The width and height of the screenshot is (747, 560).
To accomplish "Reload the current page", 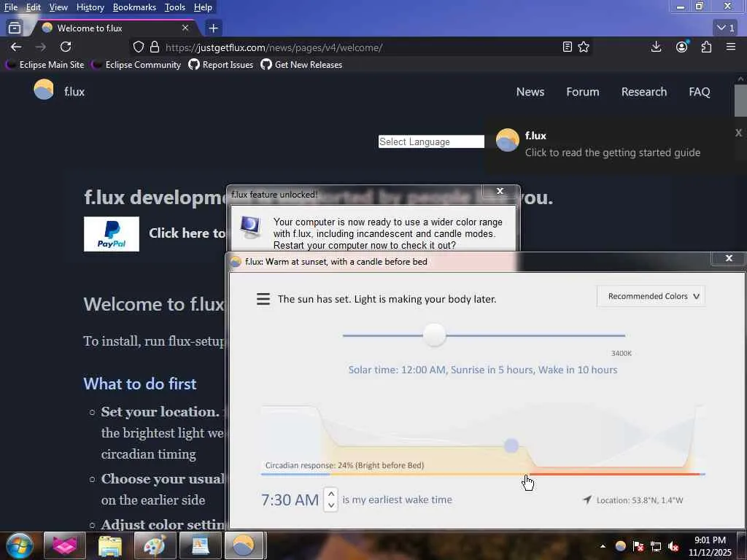I will 66,47.
